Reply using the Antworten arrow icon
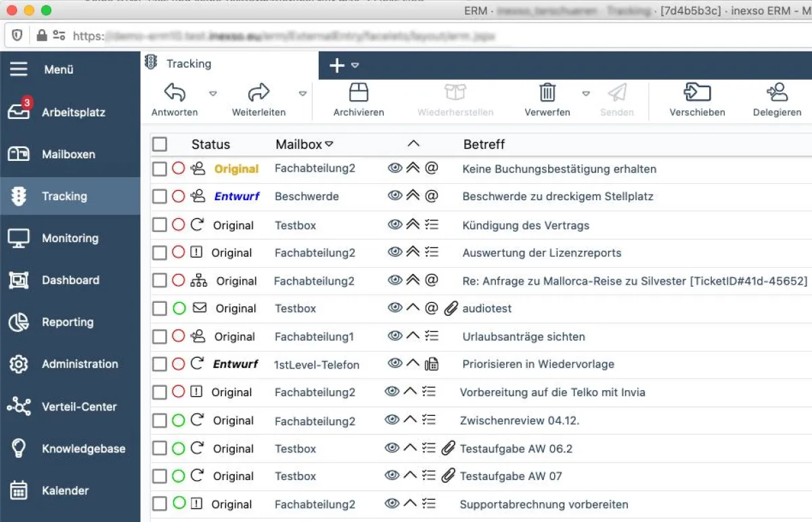The width and height of the screenshot is (812, 522). pos(173,92)
